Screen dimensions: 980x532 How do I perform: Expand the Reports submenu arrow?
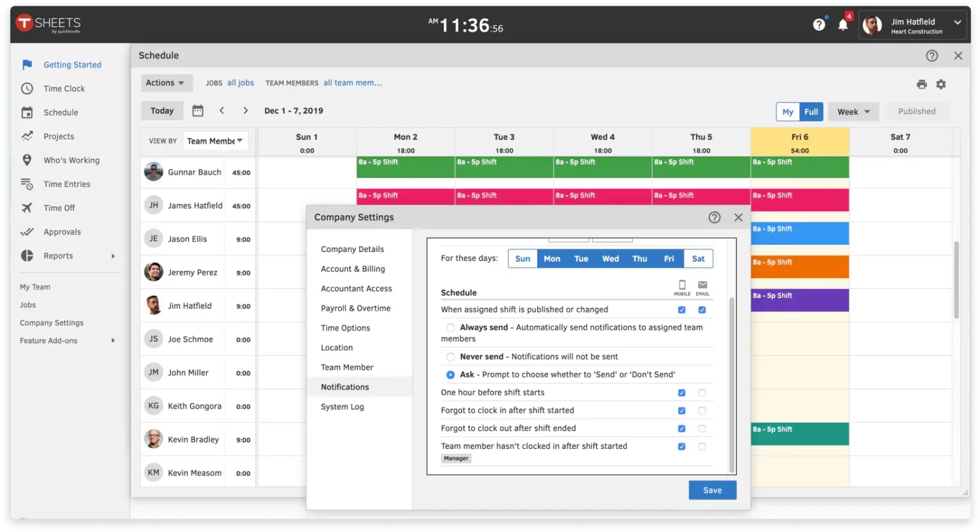113,256
